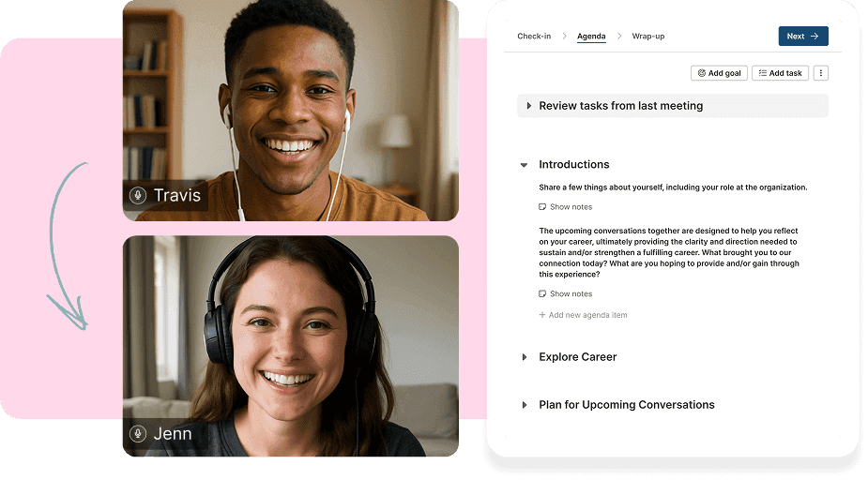Click the Review tasks from last meeting title
Screen dimensions: 868x480
621,106
